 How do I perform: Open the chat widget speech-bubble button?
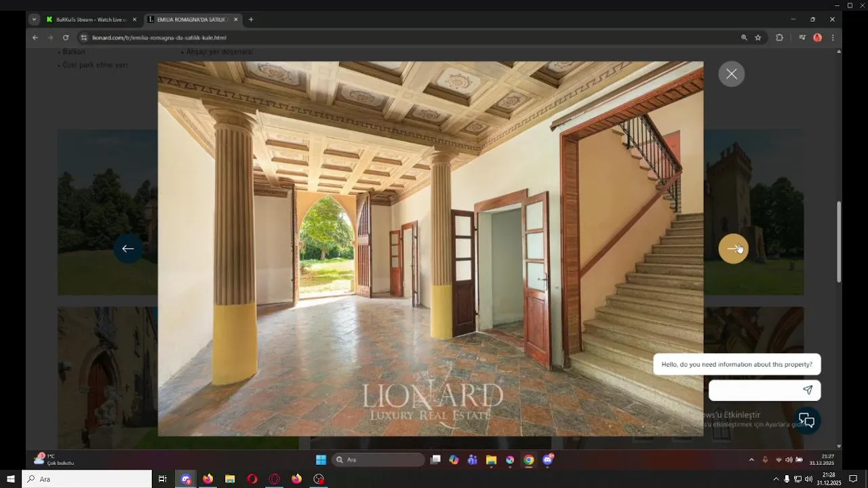(x=806, y=420)
